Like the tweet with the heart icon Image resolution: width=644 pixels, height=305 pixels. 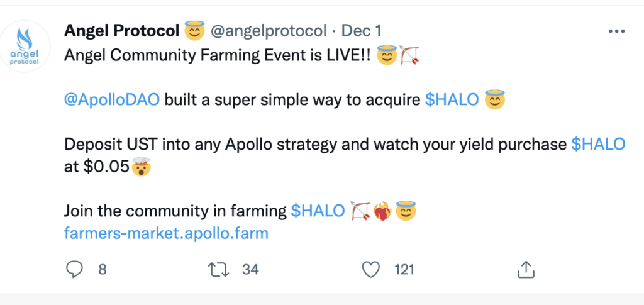372,270
